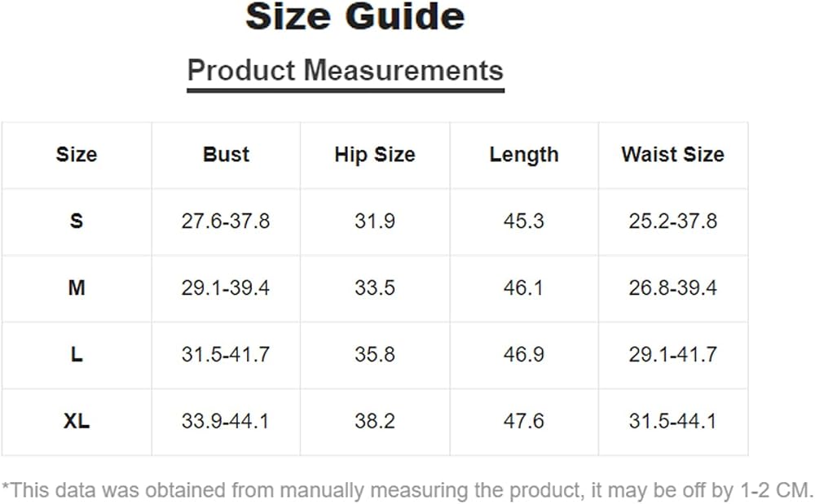Select the Bust column header
This screenshot has width=815, height=504.
[226, 155]
